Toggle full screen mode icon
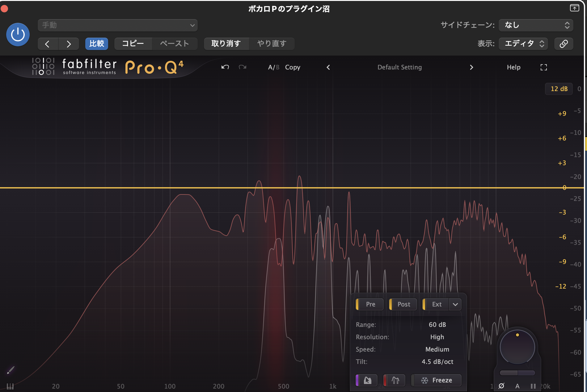 (x=544, y=67)
